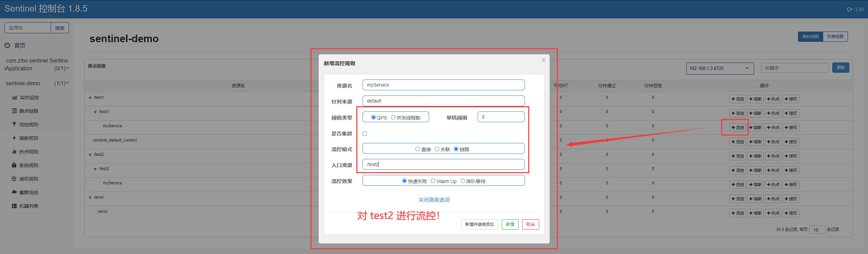Open 授权规则 check icon
The image size is (868, 254).
pyautogui.click(x=14, y=179)
